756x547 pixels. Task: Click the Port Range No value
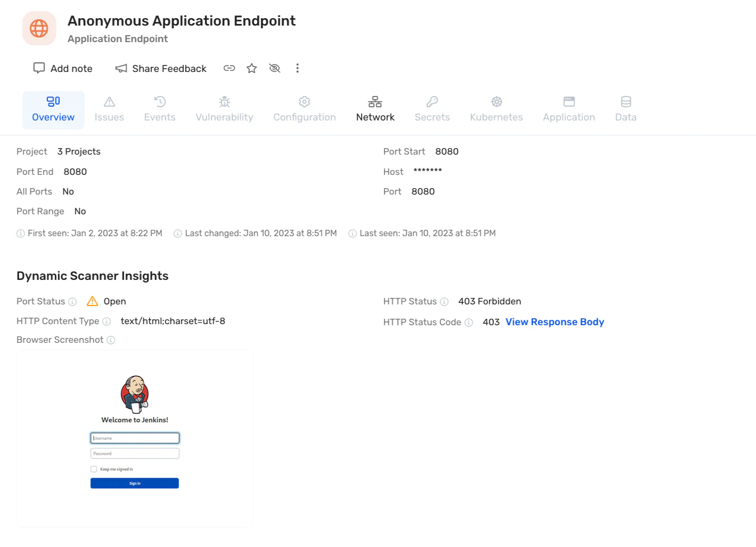(80, 211)
